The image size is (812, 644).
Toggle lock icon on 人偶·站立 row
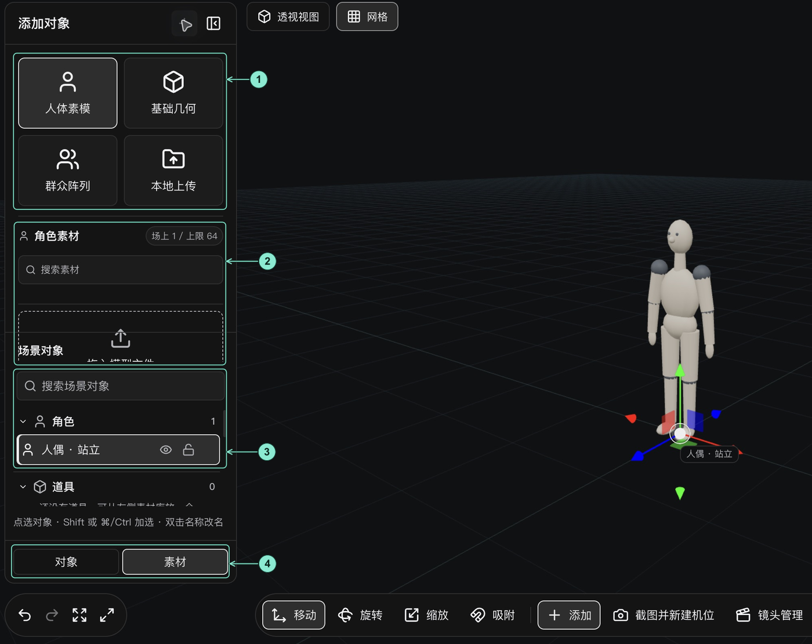tap(188, 450)
